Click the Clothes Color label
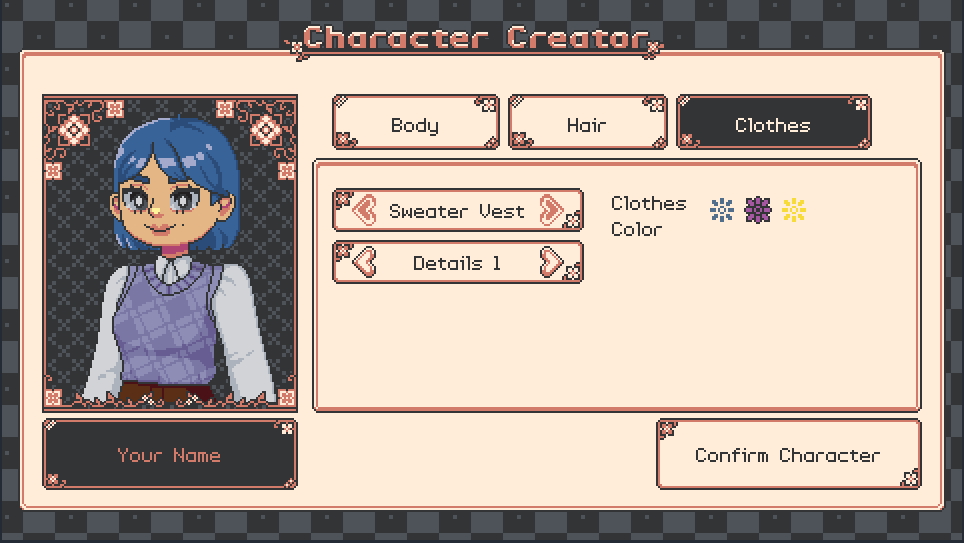The height and width of the screenshot is (543, 964). coord(649,216)
